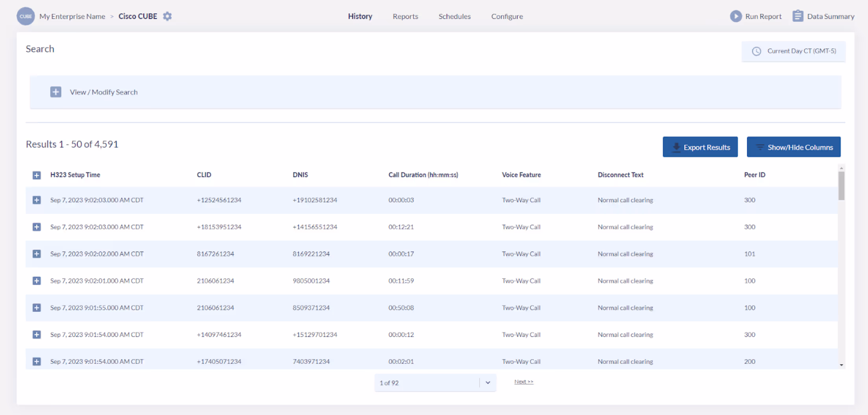Click the results table scrollbar thumb
Image resolution: width=868 pixels, height=415 pixels.
(x=841, y=186)
